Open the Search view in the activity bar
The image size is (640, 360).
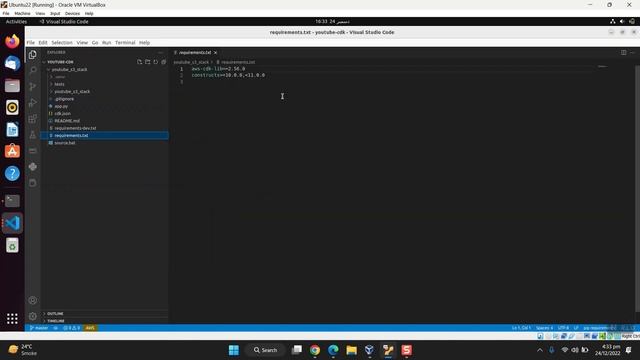33,71
